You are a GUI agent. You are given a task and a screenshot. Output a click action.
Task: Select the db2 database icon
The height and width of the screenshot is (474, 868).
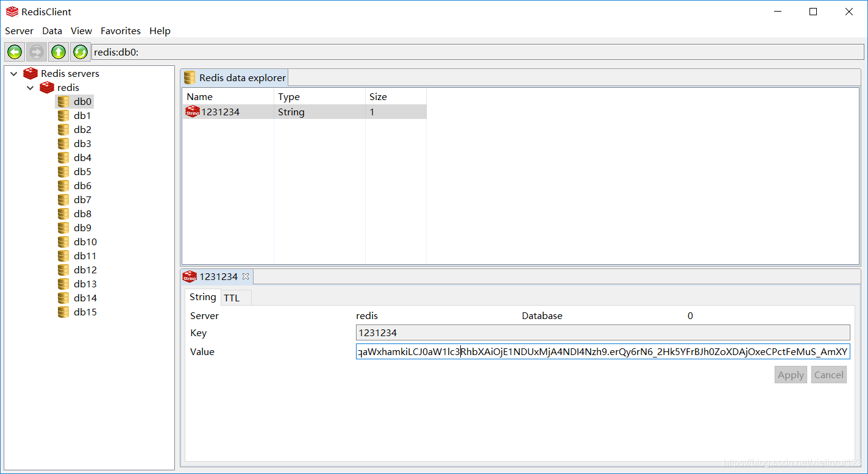tap(63, 129)
